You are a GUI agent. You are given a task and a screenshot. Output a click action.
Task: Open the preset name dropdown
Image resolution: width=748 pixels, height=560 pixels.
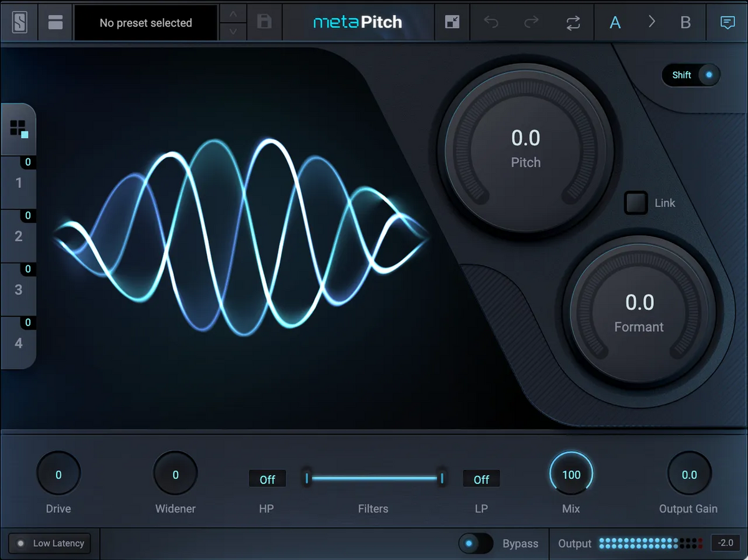point(146,23)
